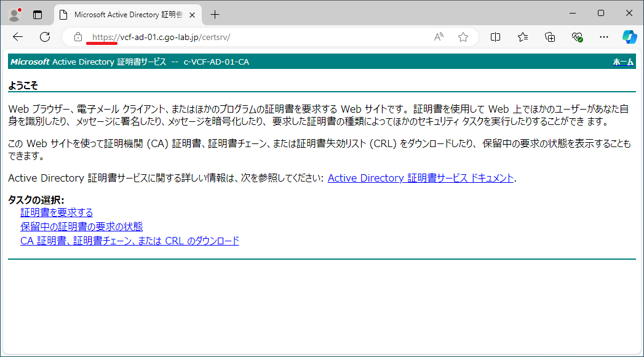Open Settings and more menu
Viewport: 644px width, 357px height.
pos(604,37)
